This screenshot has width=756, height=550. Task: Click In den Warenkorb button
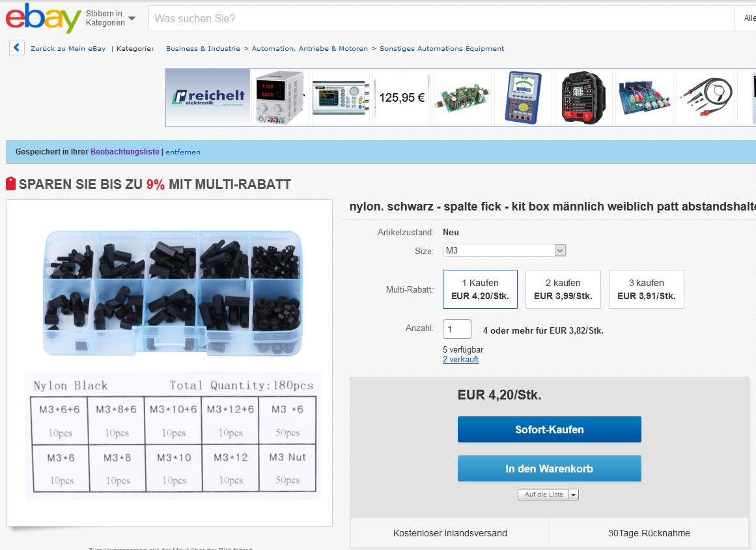549,469
